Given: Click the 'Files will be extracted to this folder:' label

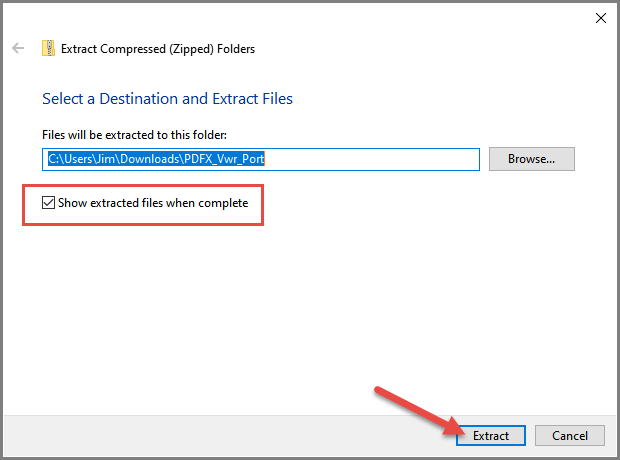Looking at the screenshot, I should [x=134, y=135].
